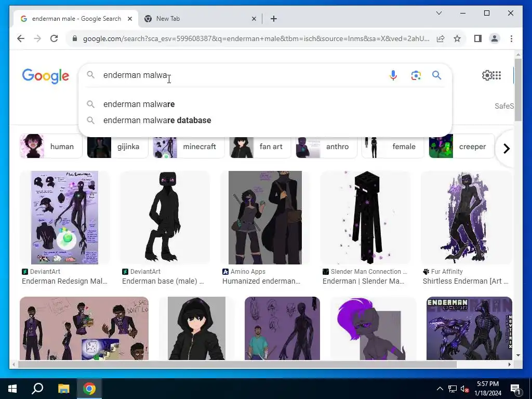Click vertical scrollbar thumb
The width and height of the screenshot is (532, 399).
[518, 89]
